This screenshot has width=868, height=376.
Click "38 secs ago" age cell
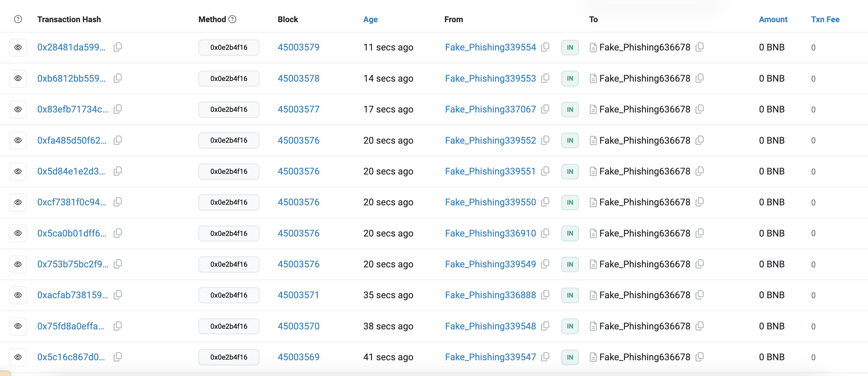tap(388, 326)
